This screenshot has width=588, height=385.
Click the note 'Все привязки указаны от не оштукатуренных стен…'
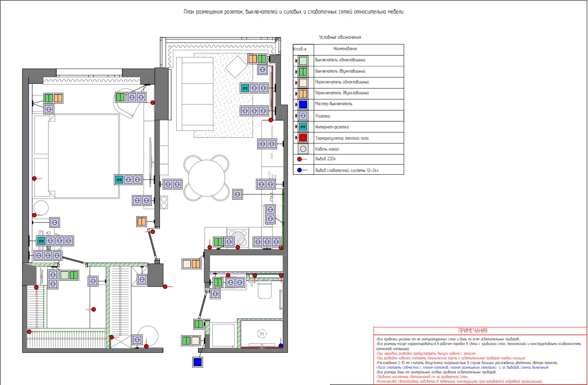tap(448, 339)
